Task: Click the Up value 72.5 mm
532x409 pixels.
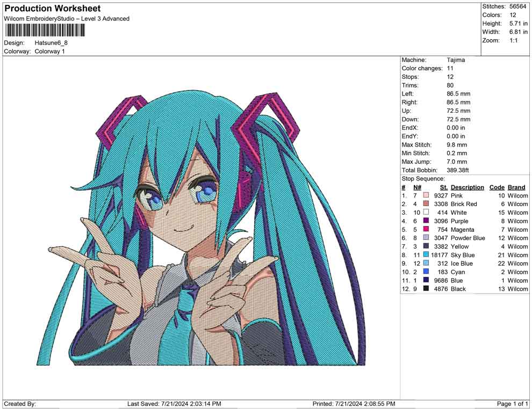Action: 458,111
